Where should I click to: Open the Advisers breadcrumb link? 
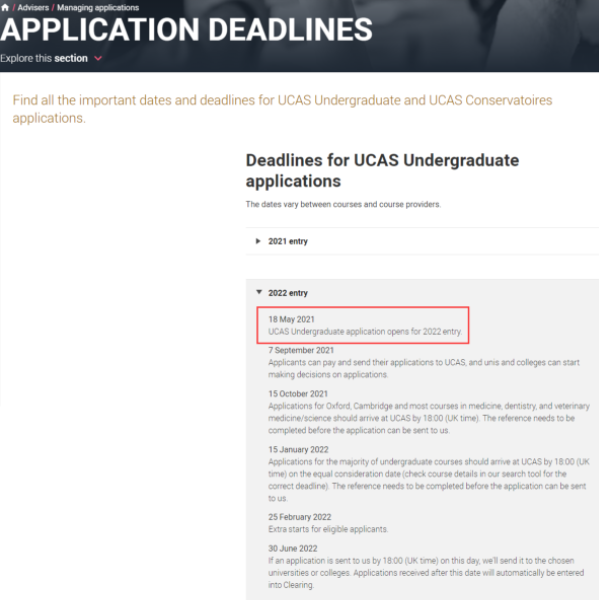33,7
